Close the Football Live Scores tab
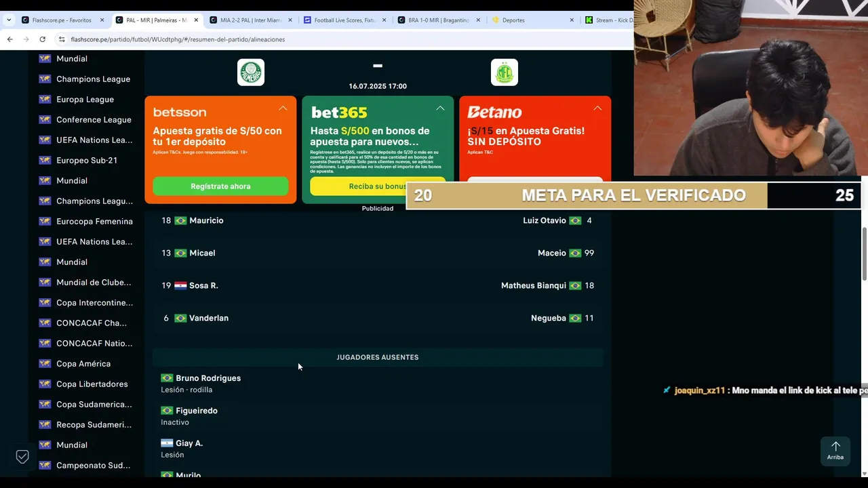The width and height of the screenshot is (868, 488). [384, 20]
